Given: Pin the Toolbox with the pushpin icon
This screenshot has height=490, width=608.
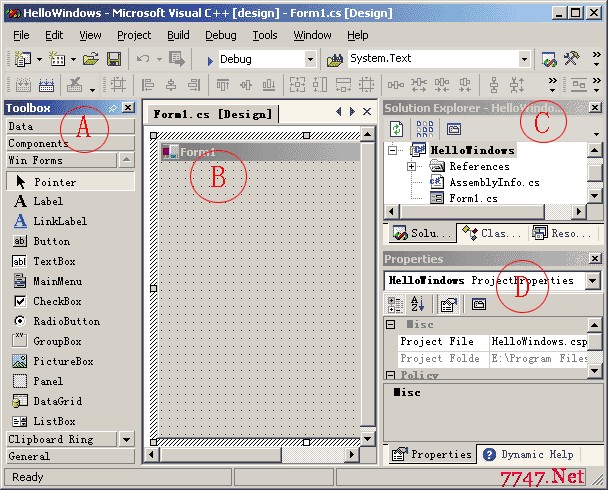Looking at the screenshot, I should pos(113,108).
